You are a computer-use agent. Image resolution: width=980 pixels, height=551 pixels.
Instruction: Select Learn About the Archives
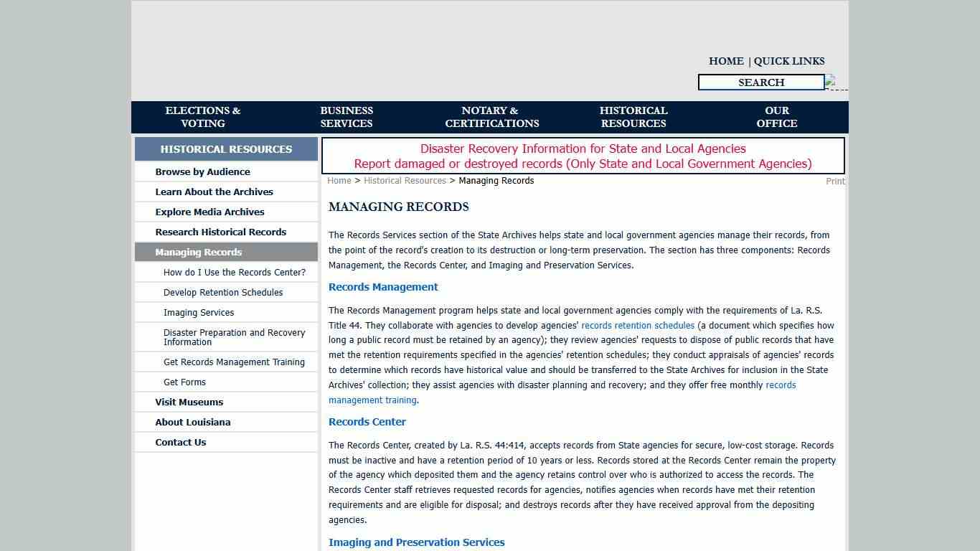[x=214, y=192]
